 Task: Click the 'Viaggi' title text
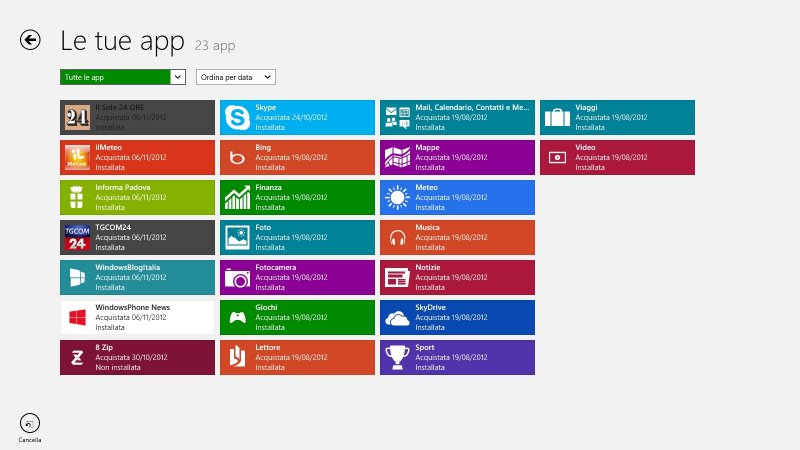pos(586,107)
